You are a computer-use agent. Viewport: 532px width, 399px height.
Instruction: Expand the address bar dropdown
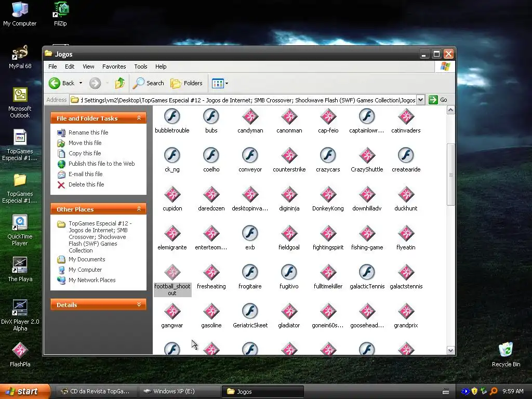[x=420, y=100]
